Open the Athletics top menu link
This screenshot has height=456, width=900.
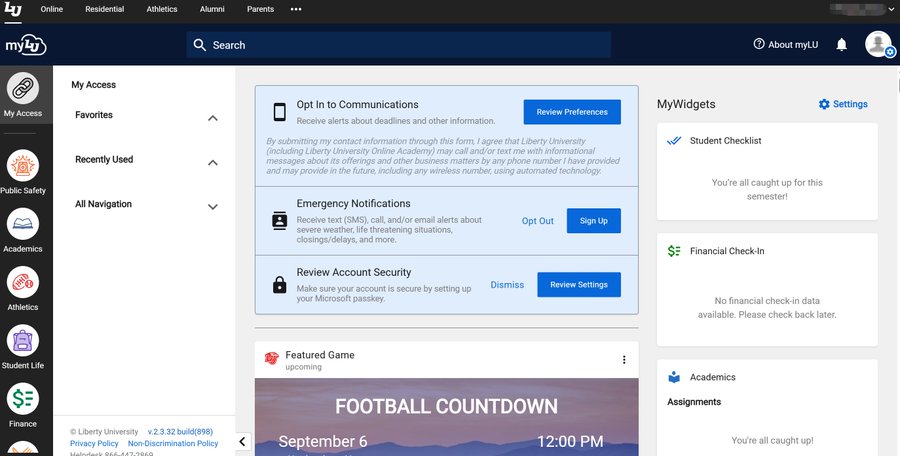pyautogui.click(x=162, y=9)
